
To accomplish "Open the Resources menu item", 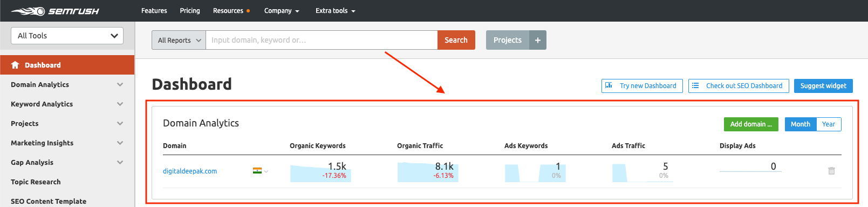I will coord(228,11).
